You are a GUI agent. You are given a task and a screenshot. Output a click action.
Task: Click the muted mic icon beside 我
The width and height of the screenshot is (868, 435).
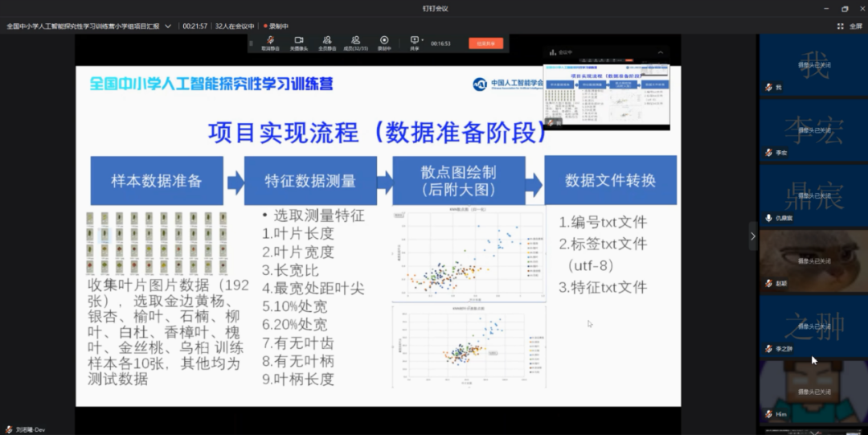coord(768,87)
